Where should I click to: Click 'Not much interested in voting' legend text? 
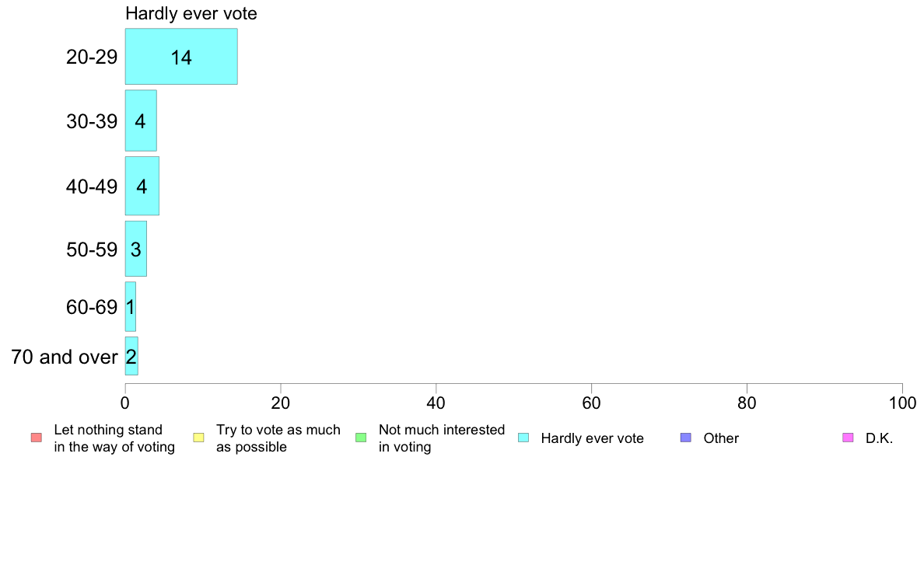[441, 438]
